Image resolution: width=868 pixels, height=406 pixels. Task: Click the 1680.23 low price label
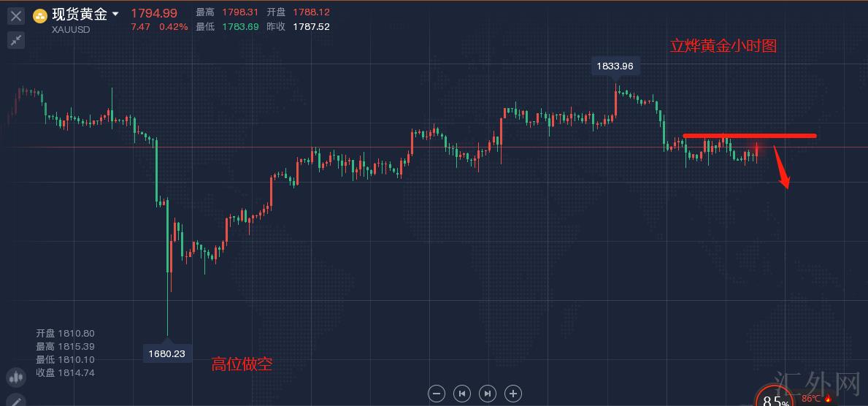(166, 353)
